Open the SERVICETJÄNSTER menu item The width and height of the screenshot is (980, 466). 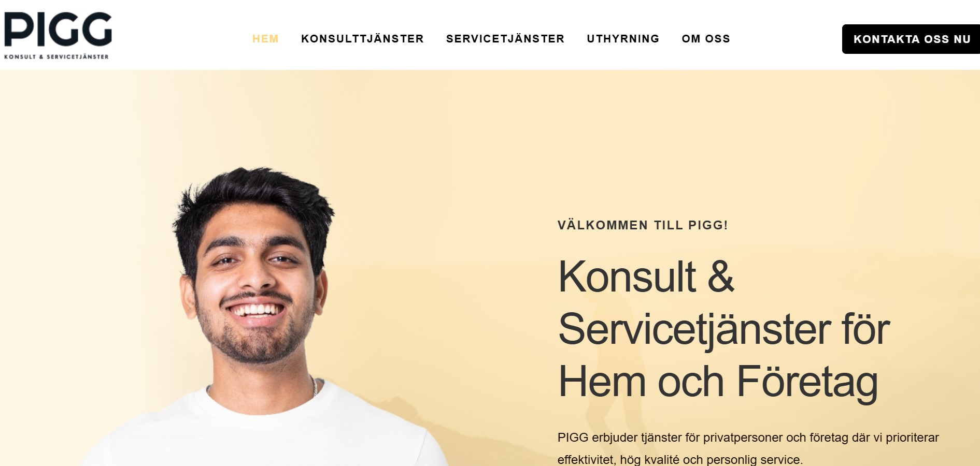505,39
